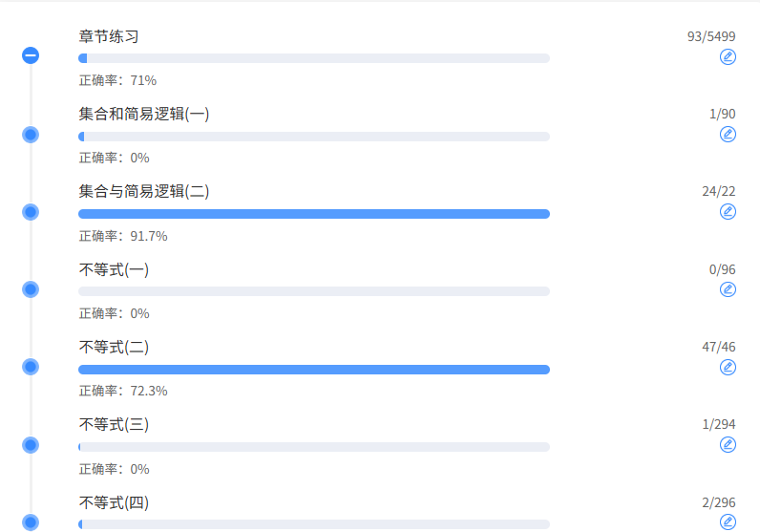Open the 集合和简易逻辑(一) chapter title
This screenshot has width=760, height=532.
144,114
